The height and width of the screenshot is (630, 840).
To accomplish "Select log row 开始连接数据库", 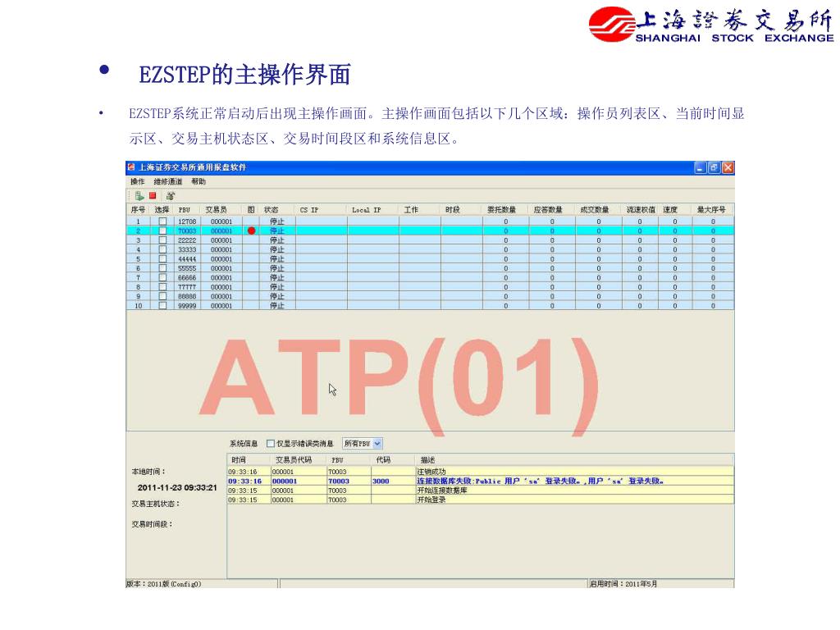I will 481,491.
